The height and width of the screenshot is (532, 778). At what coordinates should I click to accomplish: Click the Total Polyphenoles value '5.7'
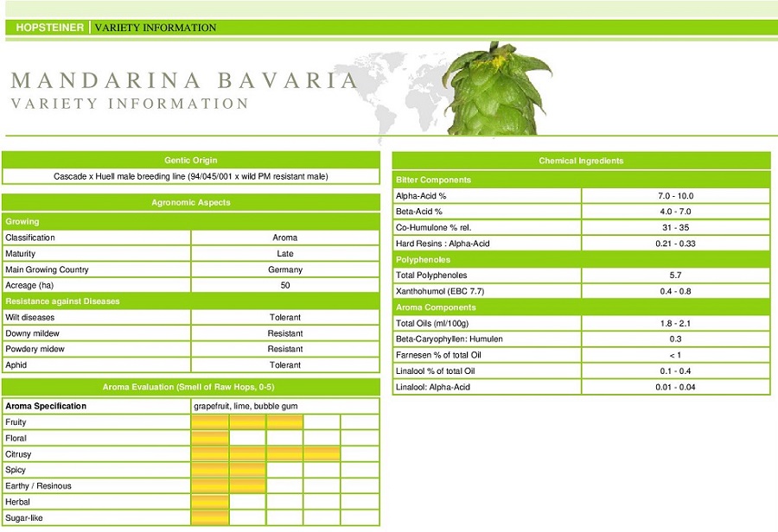[675, 275]
